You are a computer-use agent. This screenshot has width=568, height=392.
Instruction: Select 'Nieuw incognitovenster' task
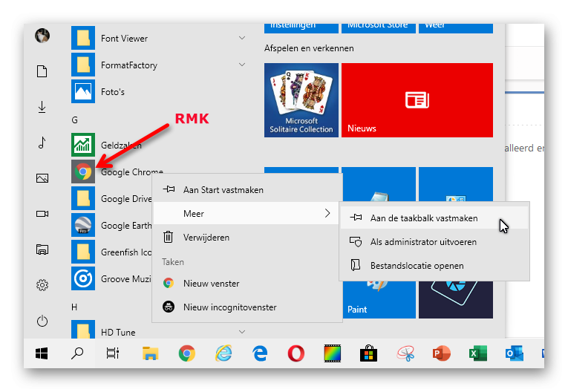[247, 307]
